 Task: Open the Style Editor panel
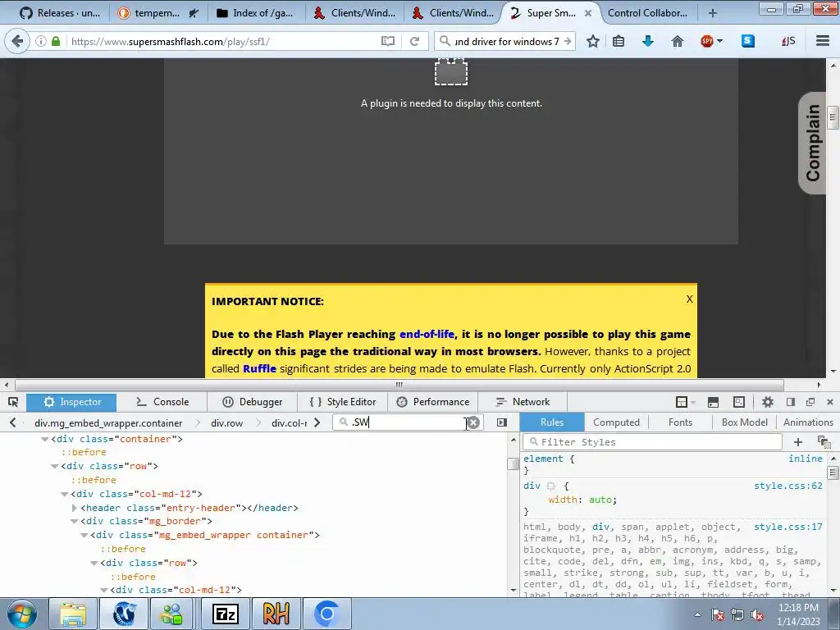click(343, 402)
